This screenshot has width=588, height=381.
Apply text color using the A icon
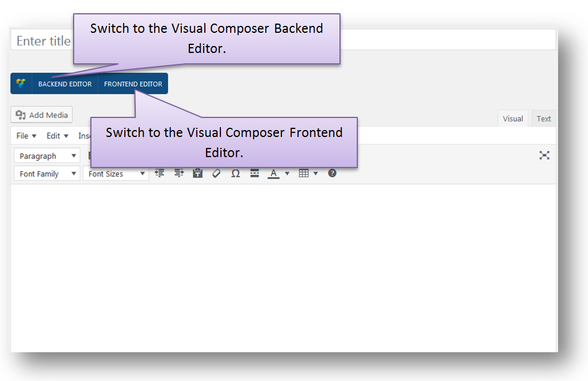pos(273,173)
